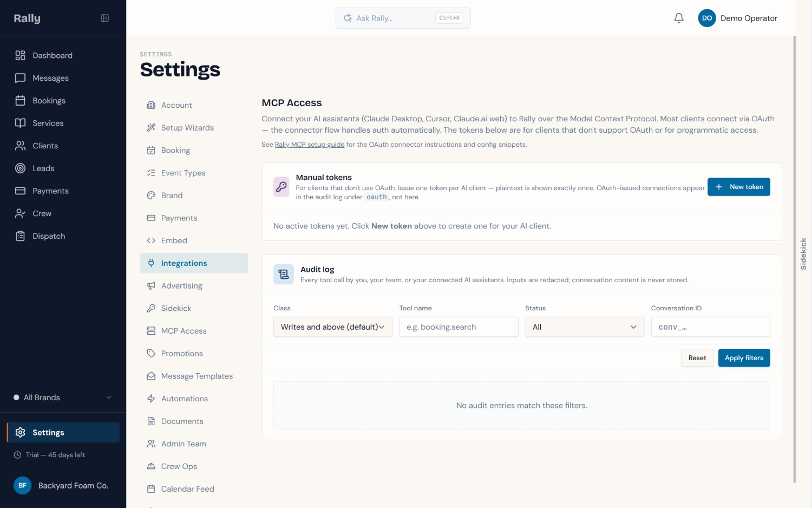
Task: Open Documents settings
Action: (194, 421)
